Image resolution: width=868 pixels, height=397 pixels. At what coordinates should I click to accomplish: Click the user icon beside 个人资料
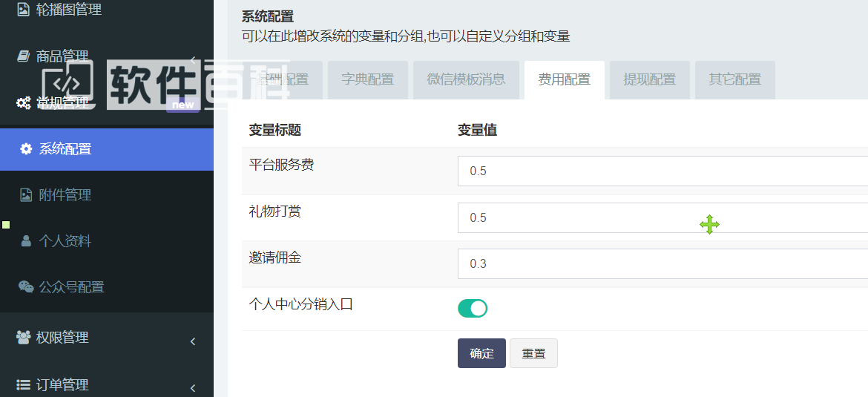tap(26, 241)
